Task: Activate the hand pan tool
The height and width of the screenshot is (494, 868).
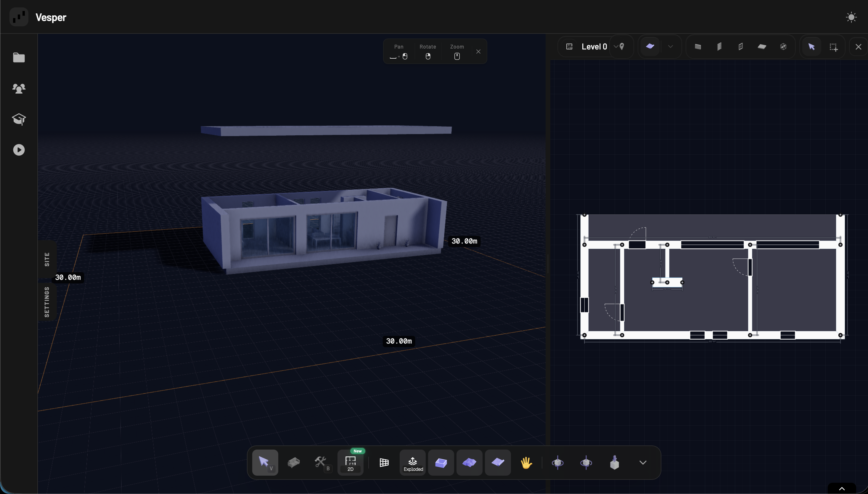Action: (526, 462)
